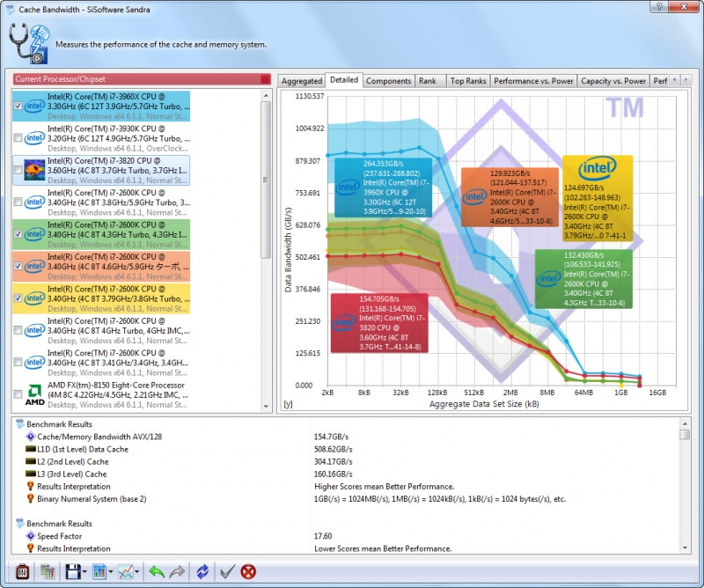Click the Intel logo on the i7-2600K 3.41GHz row
The width and height of the screenshot is (704, 588).
(34, 362)
